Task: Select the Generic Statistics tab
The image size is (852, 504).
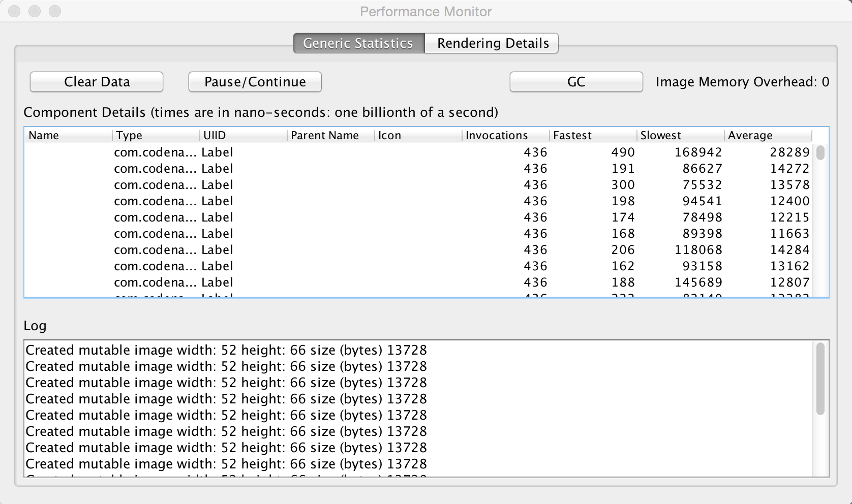Action: pos(357,43)
